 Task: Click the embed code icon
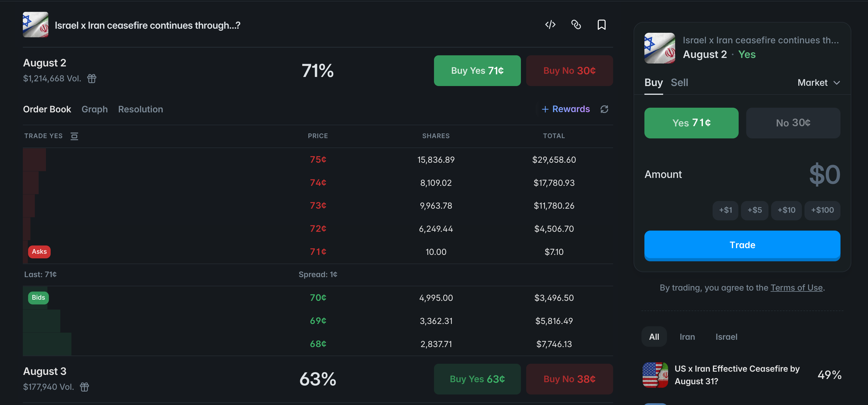(550, 25)
